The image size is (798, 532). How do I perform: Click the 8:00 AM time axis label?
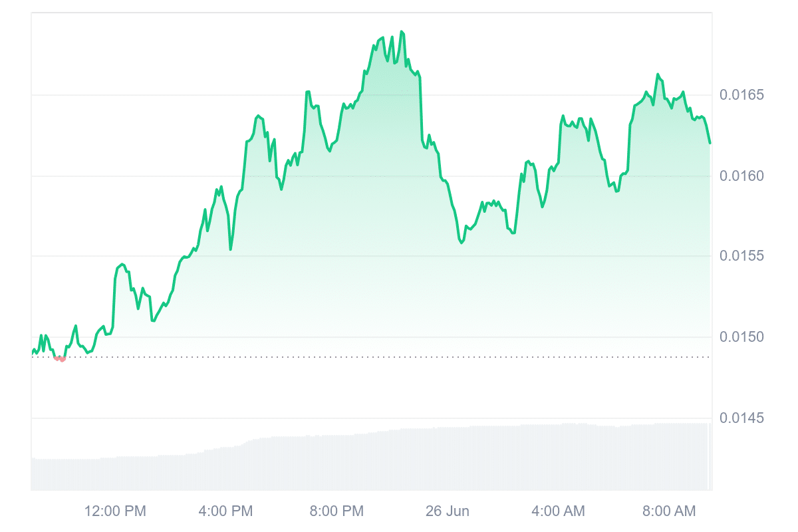[668, 511]
